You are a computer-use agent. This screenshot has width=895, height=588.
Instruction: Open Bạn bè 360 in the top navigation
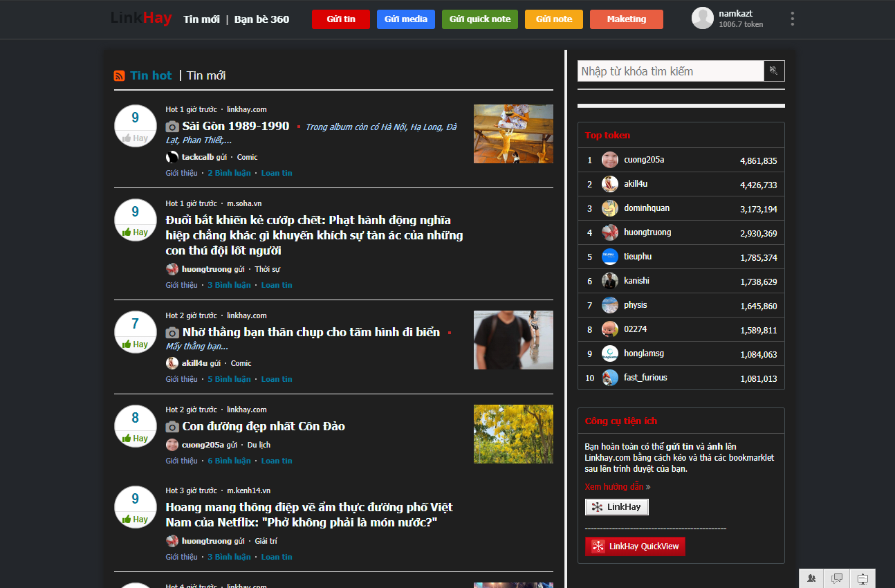pos(261,19)
